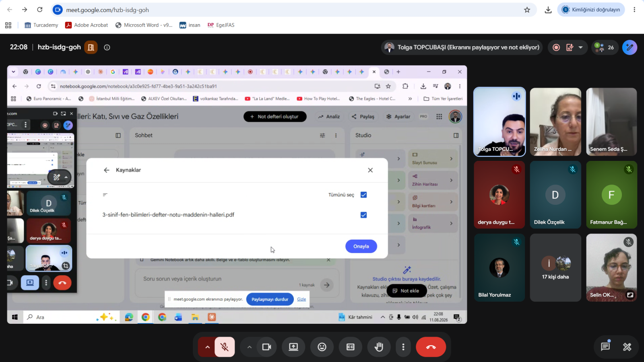Click Not defteri oluştur button

[x=275, y=117]
